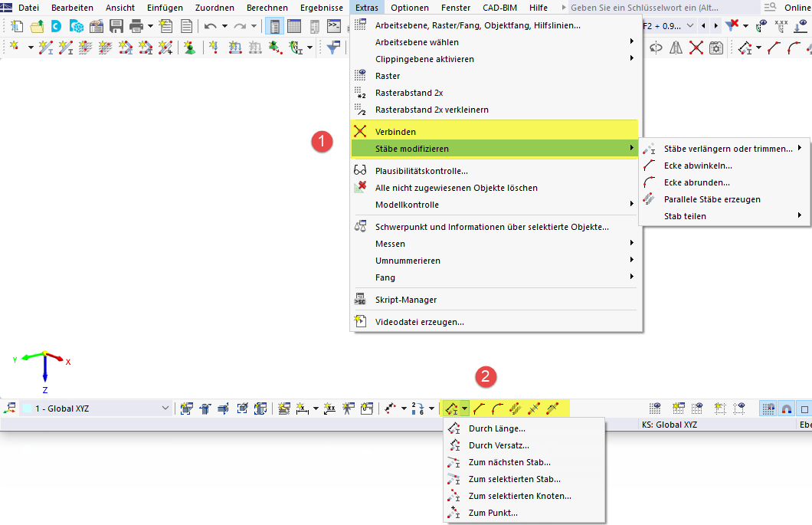The height and width of the screenshot is (525, 812).
Task: Select Plausibilitätskontrolle... menu entry
Action: [x=495, y=171]
